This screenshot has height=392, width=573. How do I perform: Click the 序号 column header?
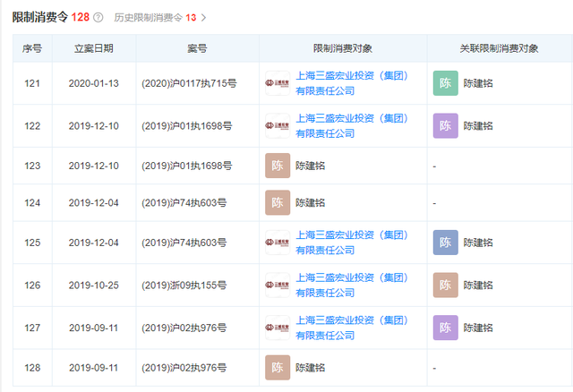click(x=32, y=48)
